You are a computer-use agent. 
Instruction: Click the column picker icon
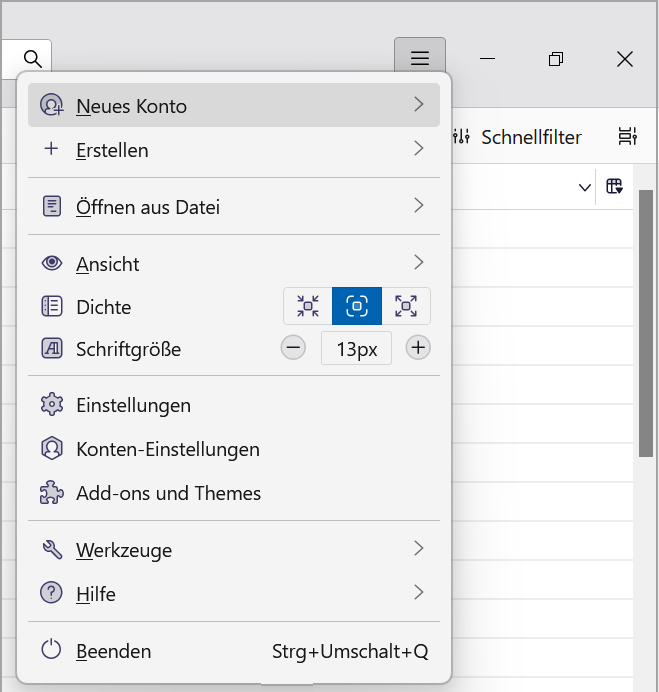(x=615, y=186)
